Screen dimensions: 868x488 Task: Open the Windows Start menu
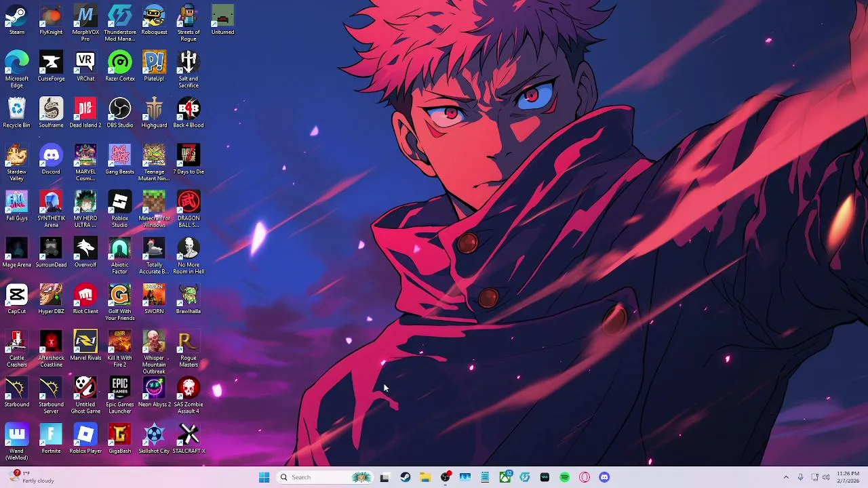[x=264, y=477]
